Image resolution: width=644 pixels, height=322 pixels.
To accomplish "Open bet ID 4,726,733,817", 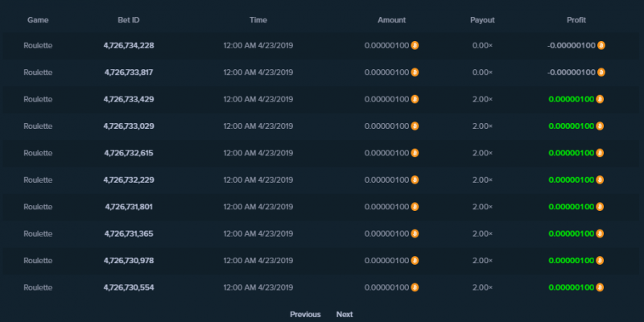I will (129, 72).
